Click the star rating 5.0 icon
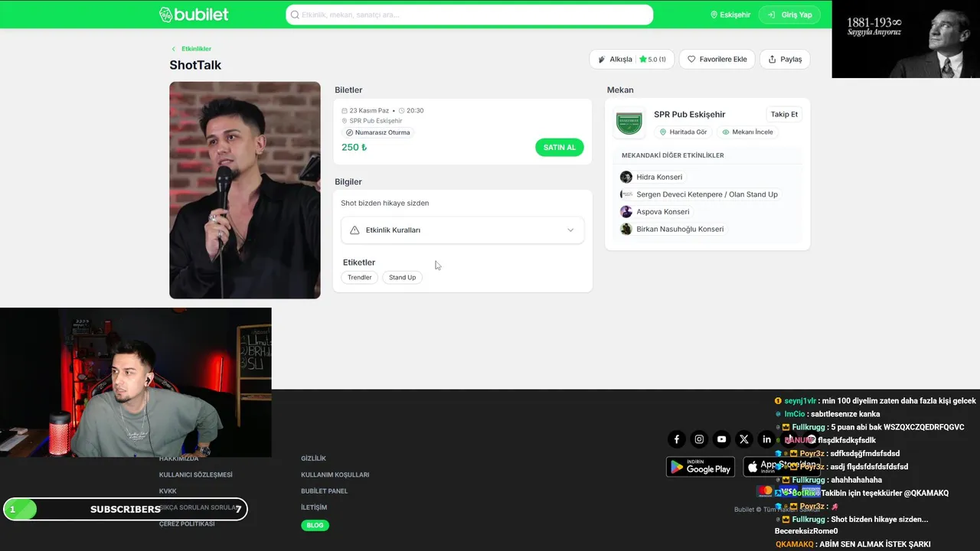This screenshot has width=980, height=551. (643, 59)
